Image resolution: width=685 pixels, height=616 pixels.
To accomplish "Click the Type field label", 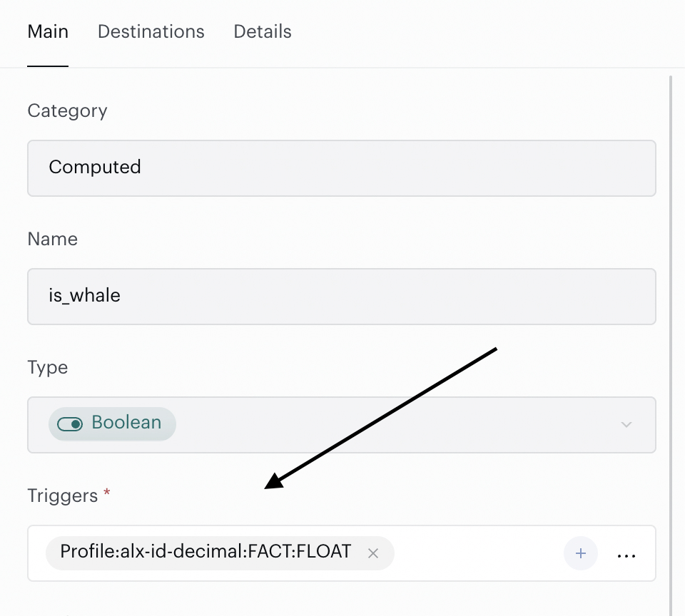I will 48,368.
